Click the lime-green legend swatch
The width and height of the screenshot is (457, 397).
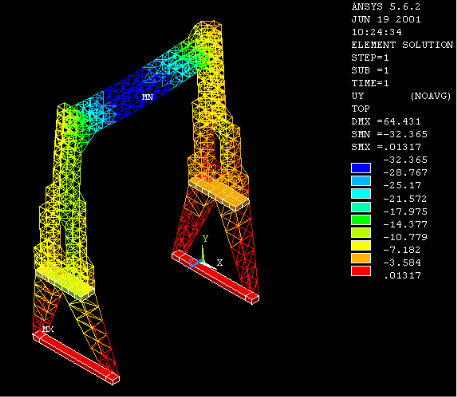click(361, 232)
